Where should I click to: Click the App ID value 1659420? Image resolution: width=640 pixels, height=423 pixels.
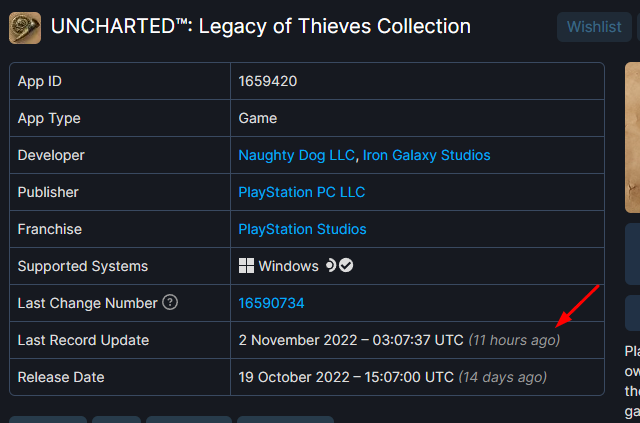(x=268, y=81)
